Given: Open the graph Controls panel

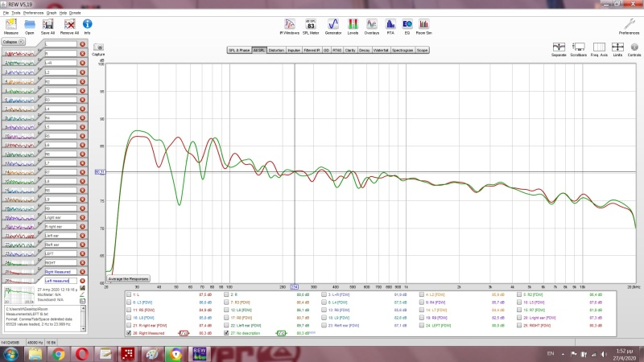Looking at the screenshot, I should tap(634, 48).
